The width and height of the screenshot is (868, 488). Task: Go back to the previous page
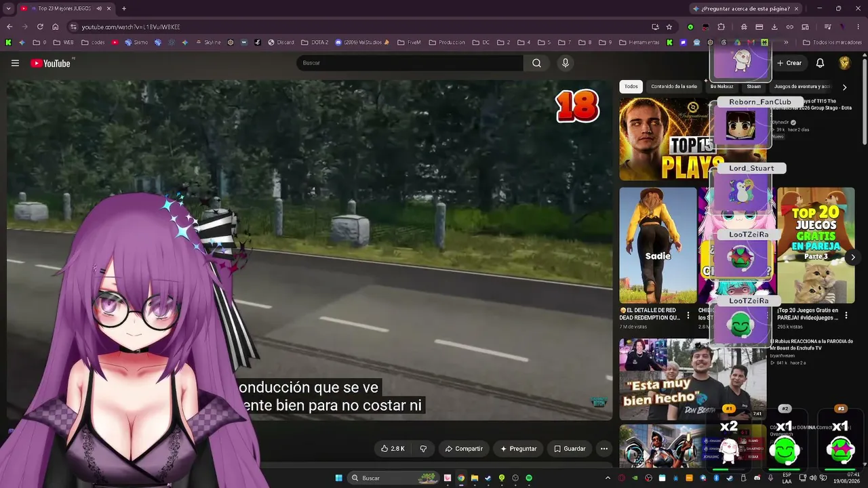point(9,26)
